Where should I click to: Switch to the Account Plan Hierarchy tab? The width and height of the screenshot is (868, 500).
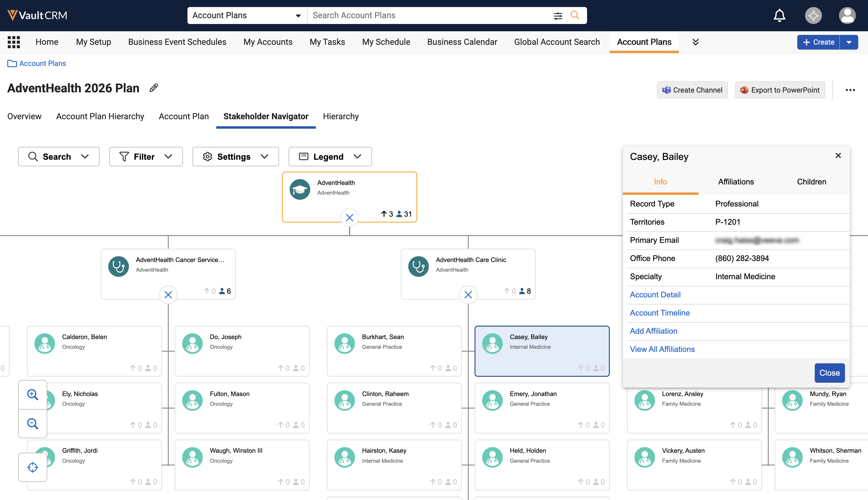(x=100, y=116)
